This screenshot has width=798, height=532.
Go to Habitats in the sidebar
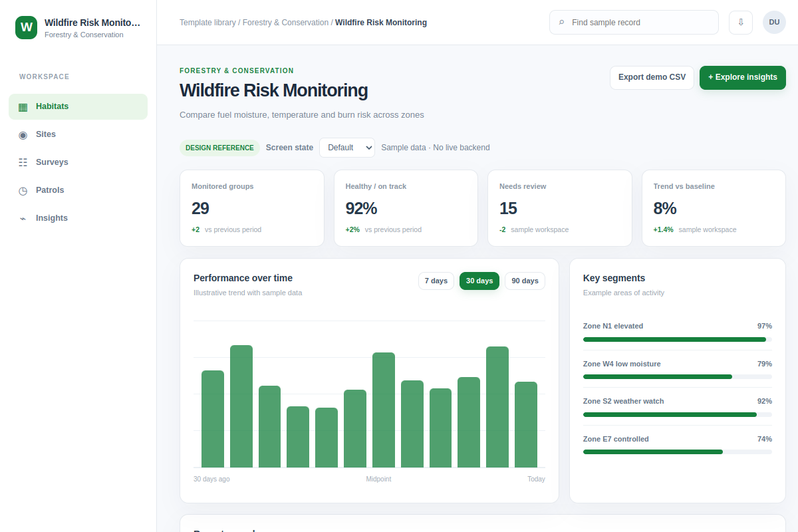[x=78, y=106]
